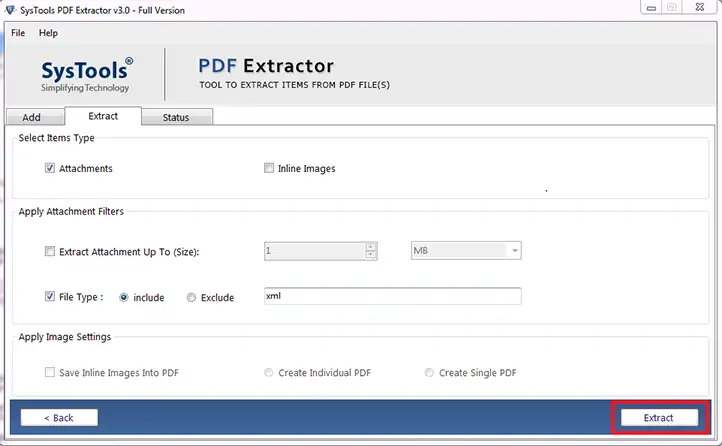Enable Extract Attachment Up To size filter
Image resolution: width=722 pixels, height=446 pixels.
[50, 251]
